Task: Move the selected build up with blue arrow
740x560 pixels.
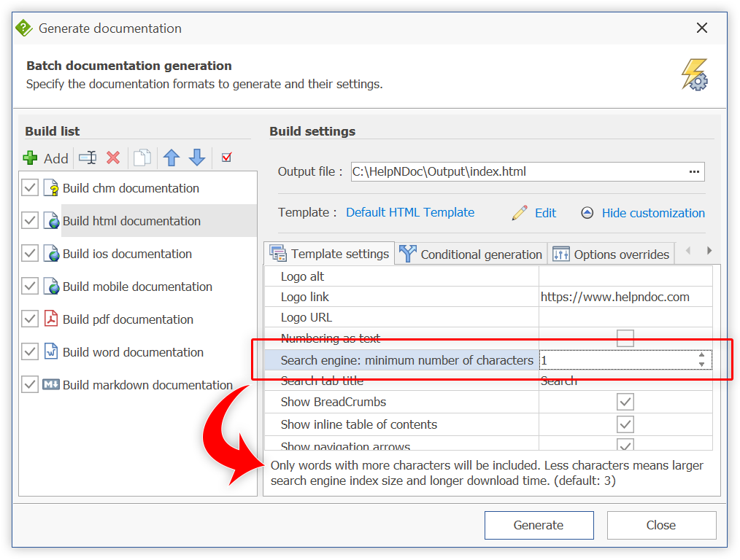Action: (171, 157)
